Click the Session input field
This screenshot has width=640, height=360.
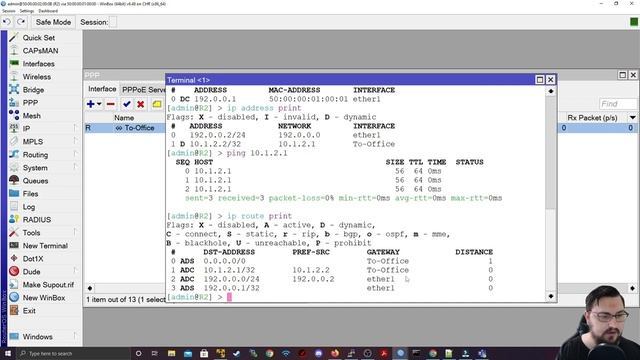pos(113,22)
